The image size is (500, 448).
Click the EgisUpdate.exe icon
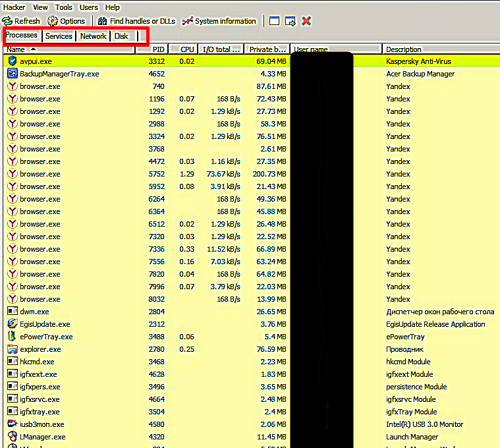point(12,323)
